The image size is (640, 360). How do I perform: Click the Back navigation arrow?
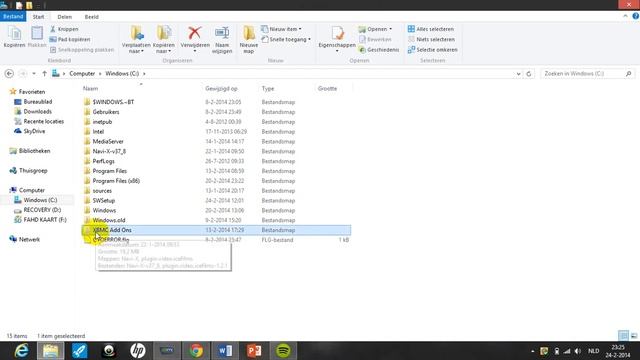pyautogui.click(x=9, y=73)
